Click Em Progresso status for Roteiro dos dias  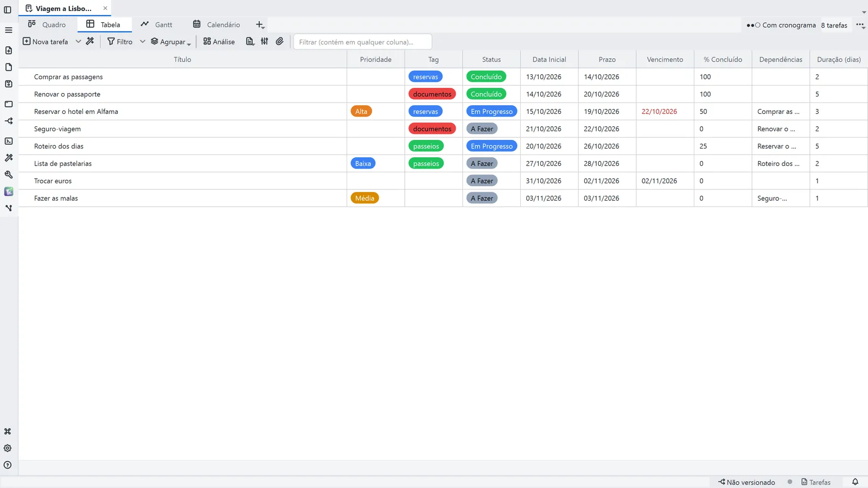pyautogui.click(x=492, y=146)
